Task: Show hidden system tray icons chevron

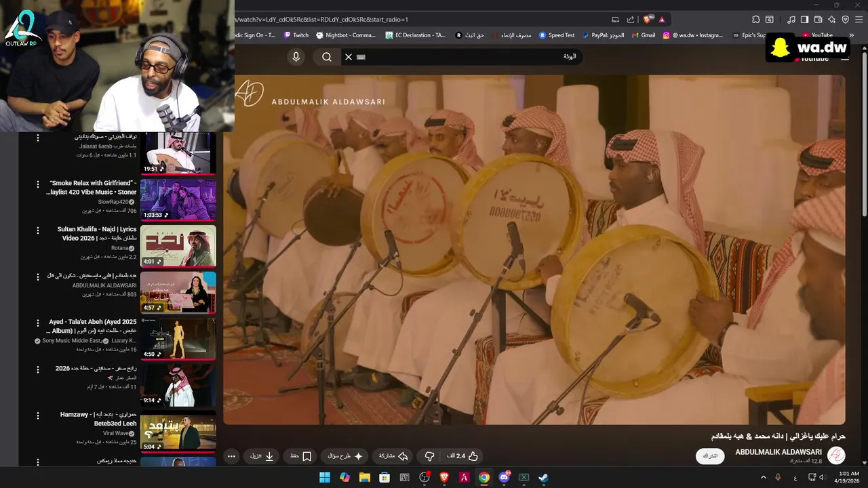Action: pos(763,478)
